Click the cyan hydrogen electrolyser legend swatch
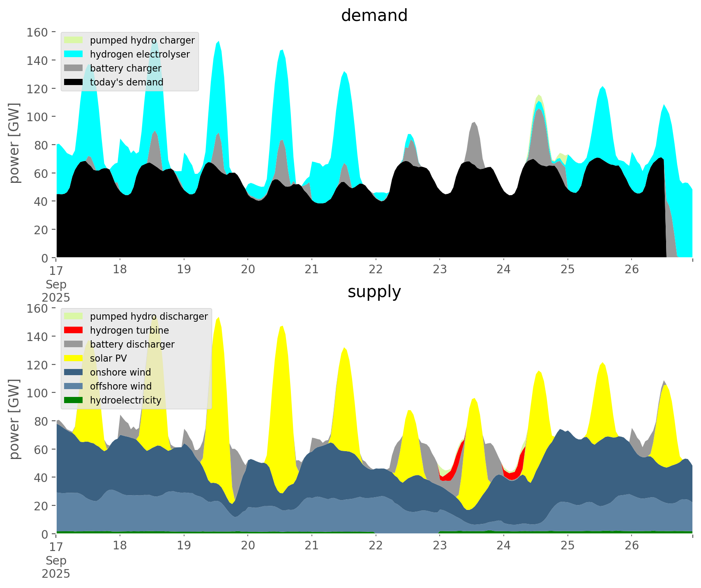Viewport: 701px width, 588px height. pos(74,54)
